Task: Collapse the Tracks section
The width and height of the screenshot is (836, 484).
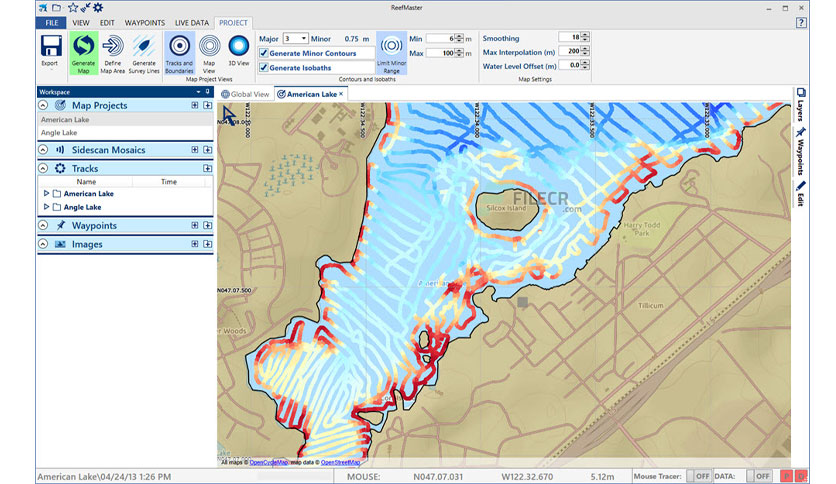Action: point(43,168)
